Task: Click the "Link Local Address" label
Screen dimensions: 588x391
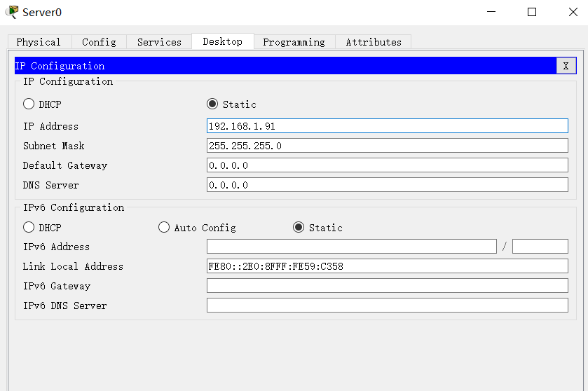Action: pos(73,266)
